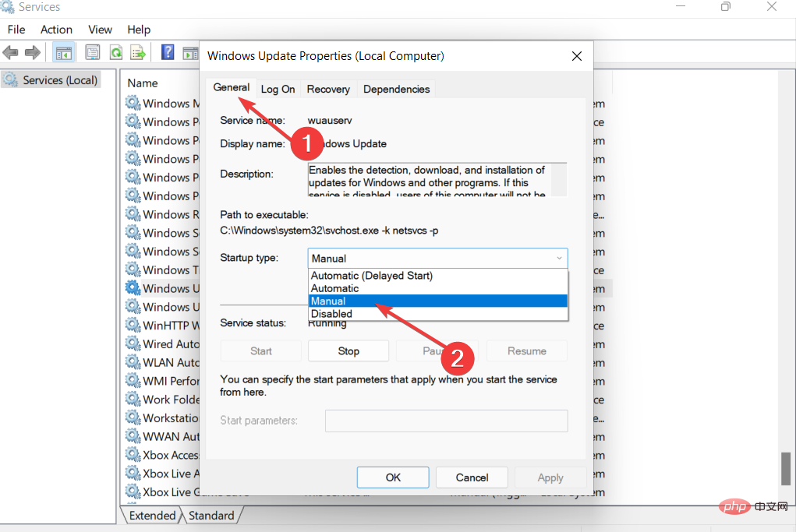Click the Export List toolbar icon

138,52
